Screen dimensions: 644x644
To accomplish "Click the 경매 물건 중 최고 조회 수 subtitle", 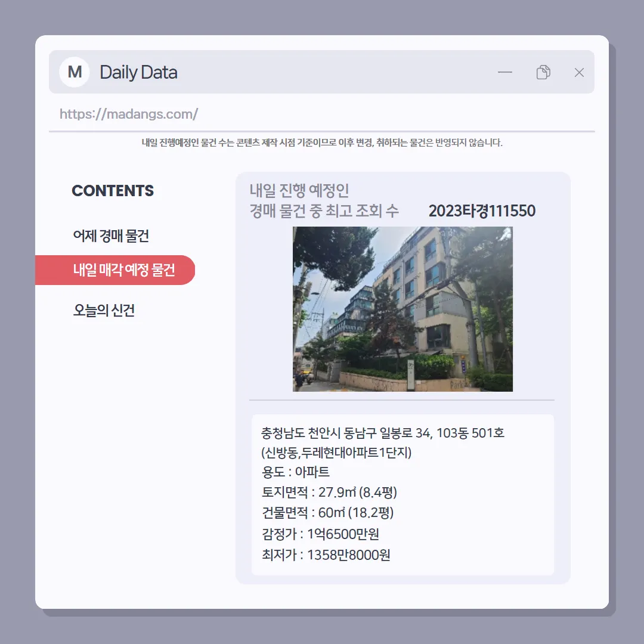I will [324, 211].
